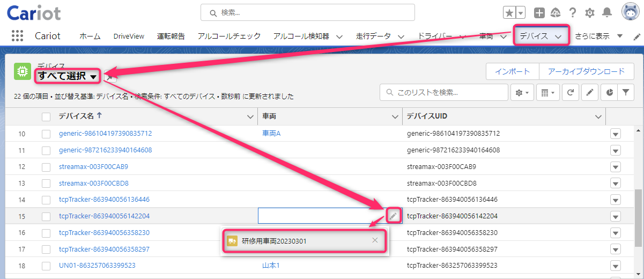
Task: Click the favorites star icon
Action: click(509, 12)
